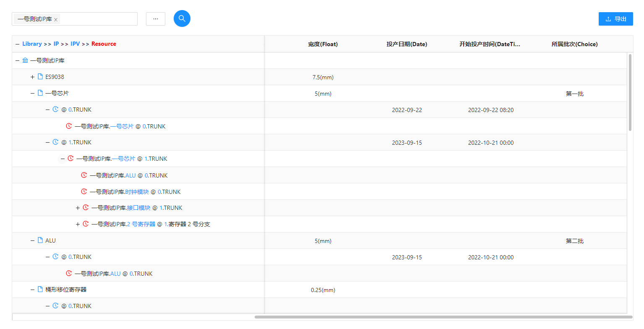Click the document icon next to ALU
Screen dimensions: 644x329
point(40,240)
